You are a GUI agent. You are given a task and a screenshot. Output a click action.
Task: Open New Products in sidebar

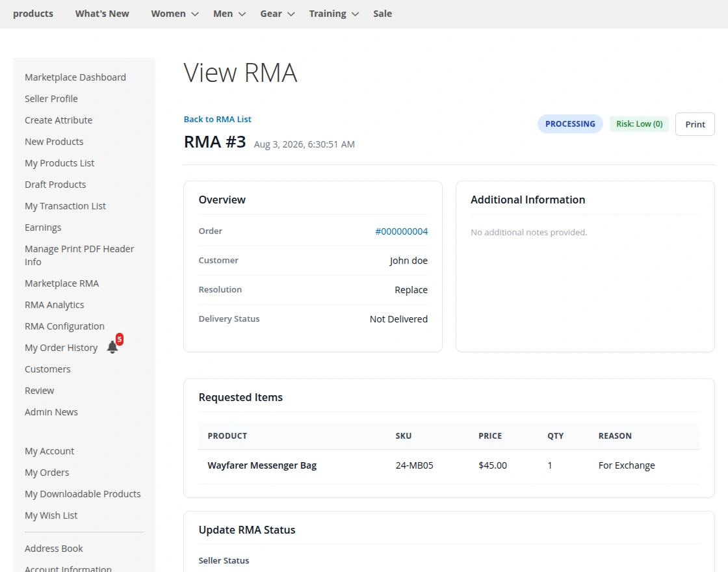(x=54, y=142)
